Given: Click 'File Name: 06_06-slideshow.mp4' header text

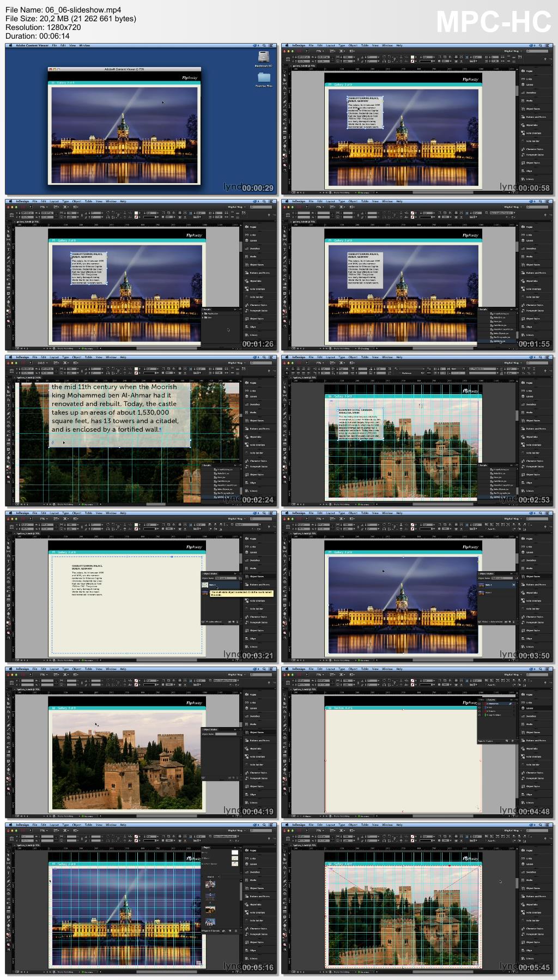Looking at the screenshot, I should (x=63, y=10).
